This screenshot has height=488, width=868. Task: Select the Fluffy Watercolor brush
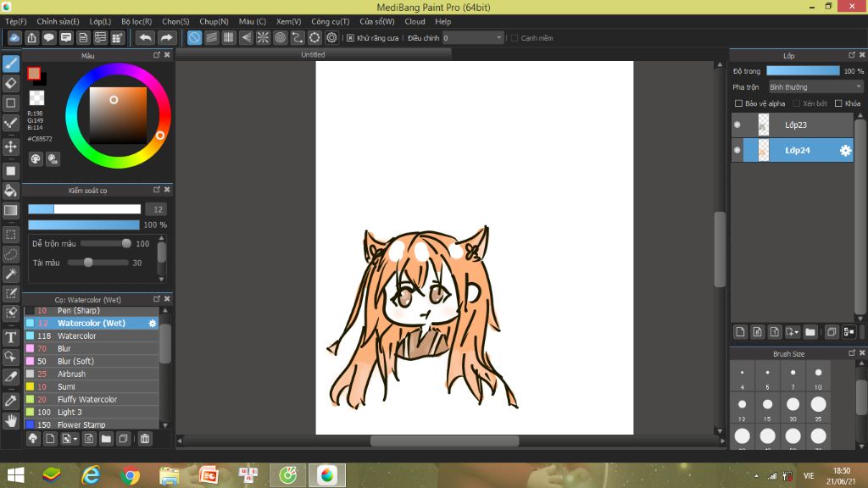[92, 400]
